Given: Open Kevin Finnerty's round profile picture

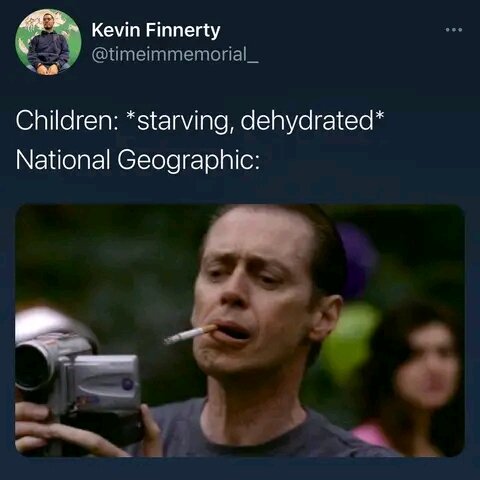Looking at the screenshot, I should click(48, 42).
